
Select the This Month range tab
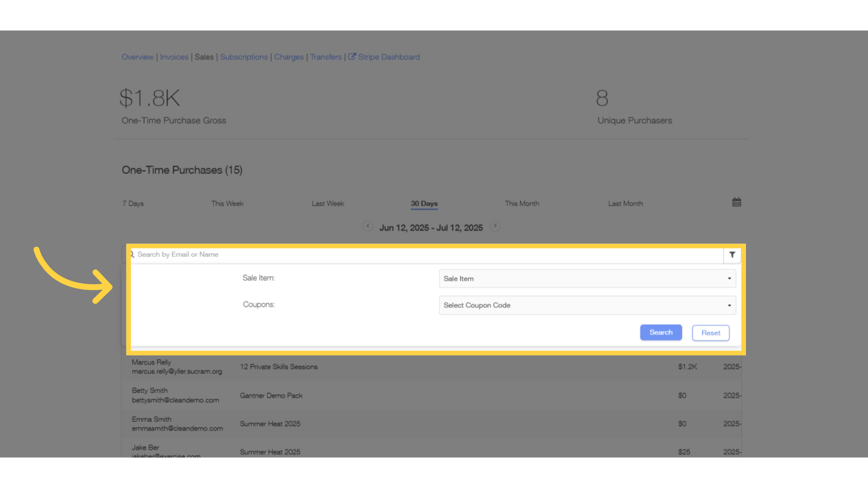522,204
